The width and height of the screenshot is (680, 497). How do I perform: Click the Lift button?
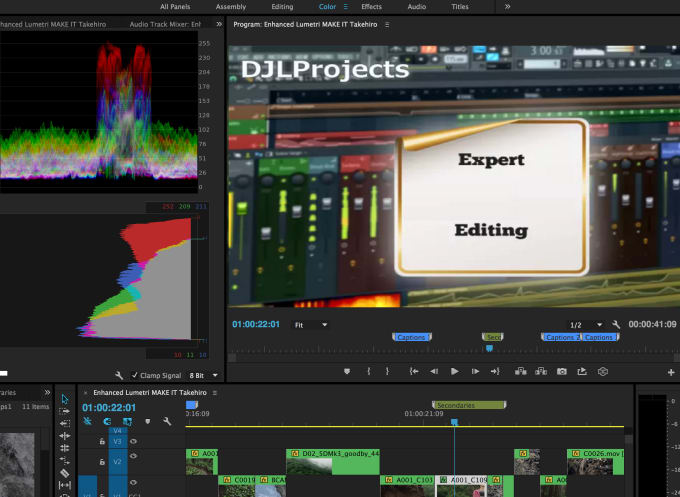[x=520, y=372]
